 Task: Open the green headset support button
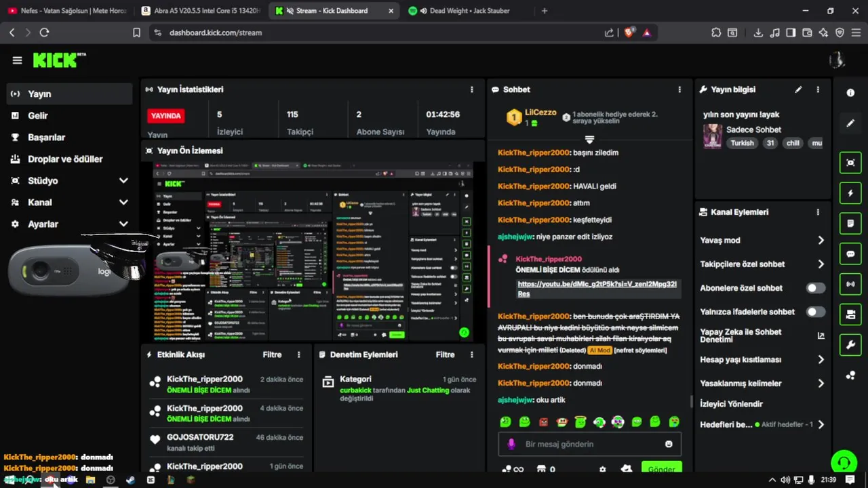tap(844, 462)
